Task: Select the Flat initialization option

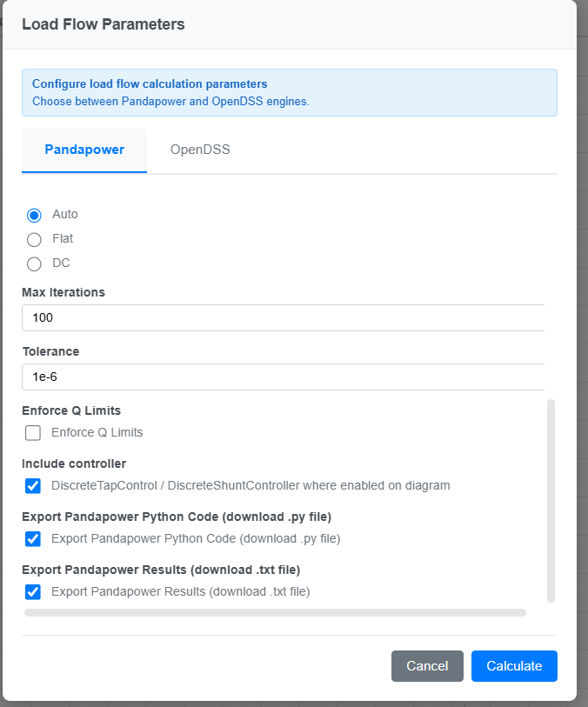Action: (33, 239)
